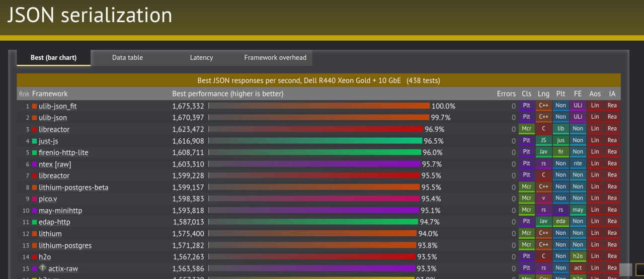Click the ulib-json_fit 100.0% performance bar
This screenshot has width=644, height=279.
tap(319, 106)
